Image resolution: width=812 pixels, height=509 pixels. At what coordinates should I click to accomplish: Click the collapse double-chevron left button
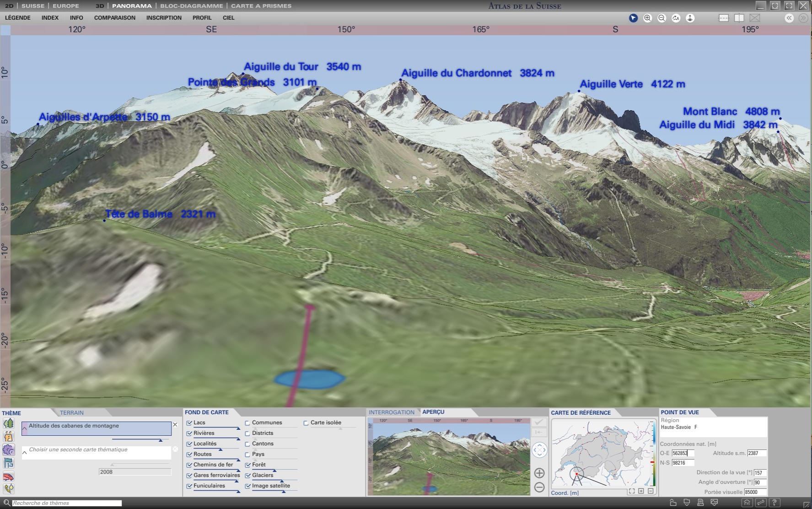[789, 18]
